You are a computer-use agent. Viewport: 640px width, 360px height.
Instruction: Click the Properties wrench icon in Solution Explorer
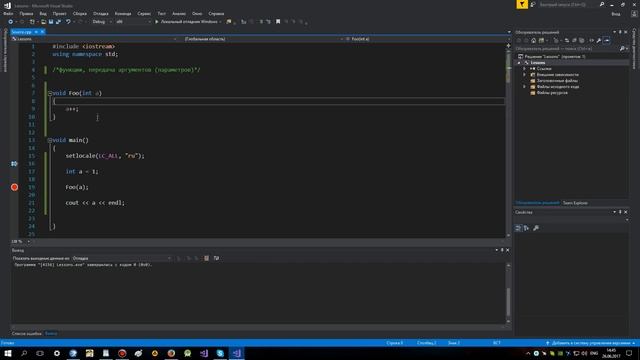(599, 40)
